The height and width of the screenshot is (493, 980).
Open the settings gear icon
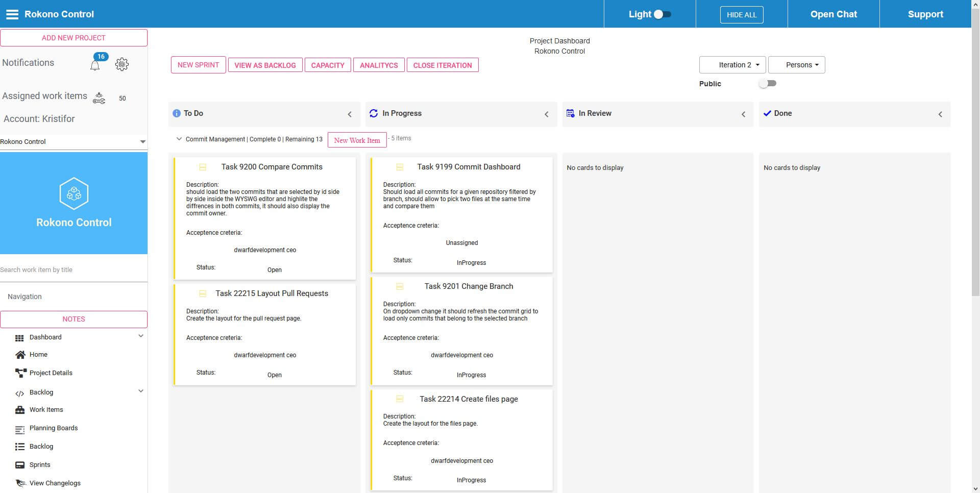122,64
